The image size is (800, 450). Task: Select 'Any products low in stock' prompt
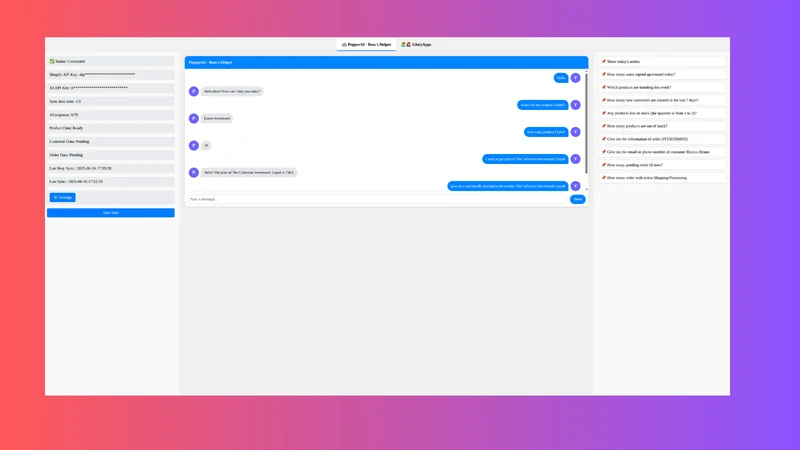[662, 113]
